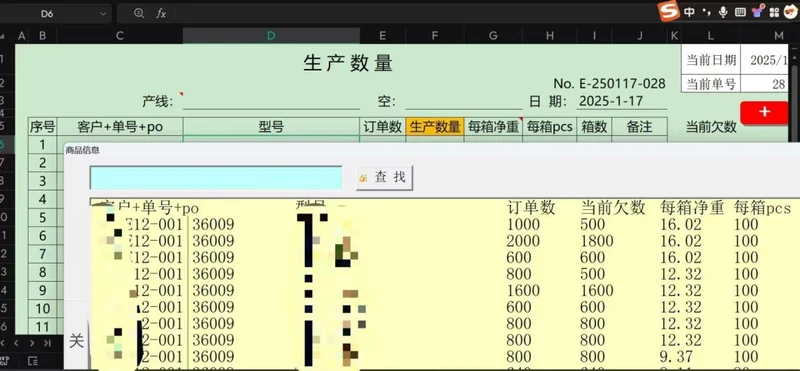Viewport: 800px width, 371px height.
Task: Click the fx insert function icon
Action: [x=161, y=14]
